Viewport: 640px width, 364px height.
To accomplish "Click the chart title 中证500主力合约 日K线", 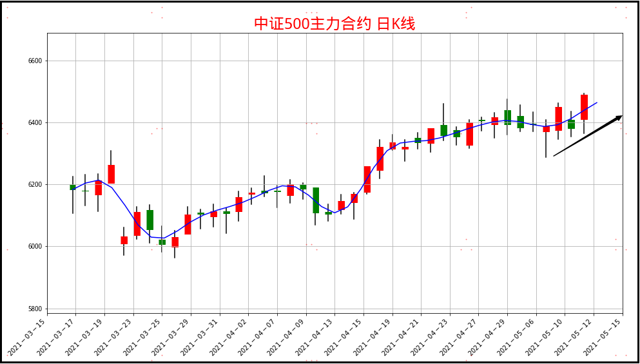I will pyautogui.click(x=335, y=24).
